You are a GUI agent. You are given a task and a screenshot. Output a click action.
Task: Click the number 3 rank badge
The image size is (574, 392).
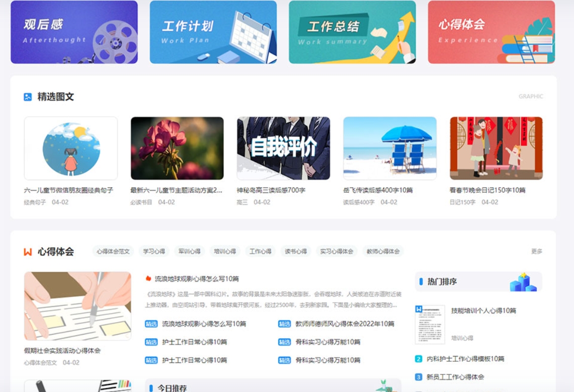coord(419,377)
